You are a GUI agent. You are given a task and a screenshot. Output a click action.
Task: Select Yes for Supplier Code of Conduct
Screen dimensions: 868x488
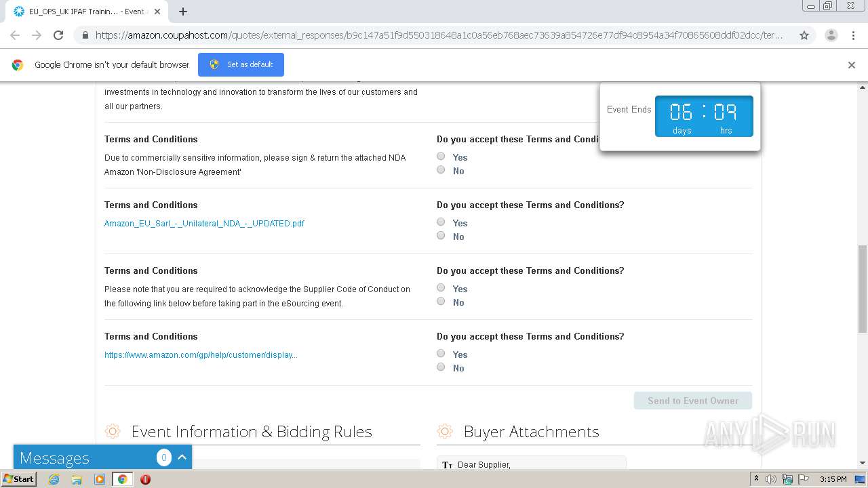pyautogui.click(x=441, y=288)
